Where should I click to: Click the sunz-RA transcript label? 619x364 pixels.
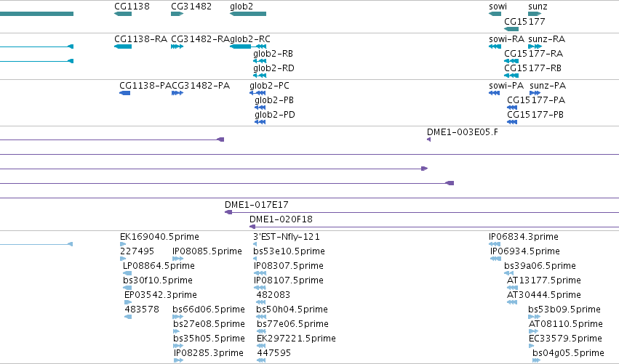[547, 39]
